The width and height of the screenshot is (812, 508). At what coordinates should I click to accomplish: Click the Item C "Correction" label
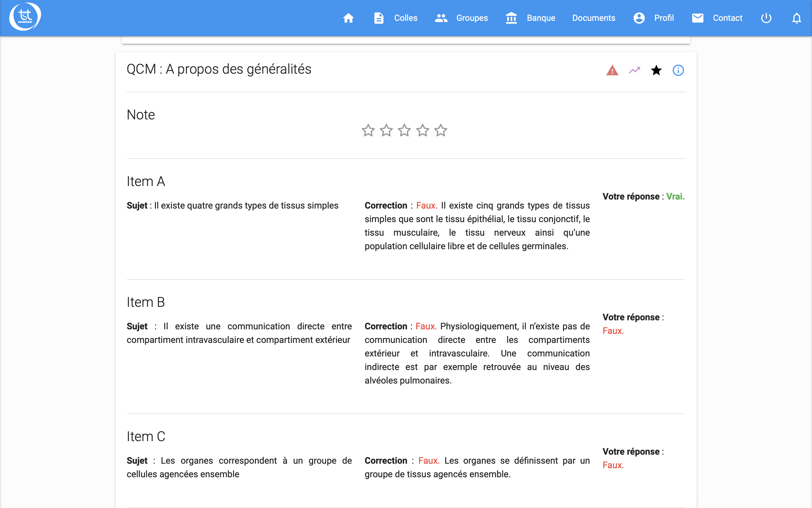[x=386, y=461]
